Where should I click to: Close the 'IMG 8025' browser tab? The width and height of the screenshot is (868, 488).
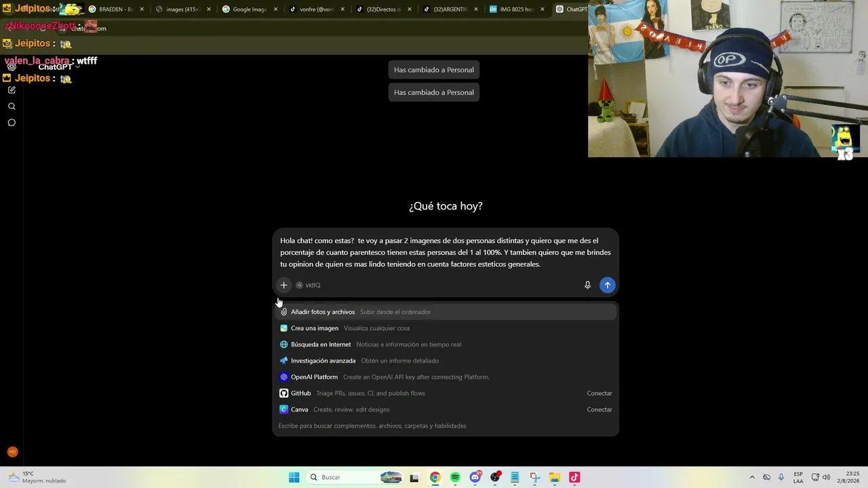tap(544, 9)
